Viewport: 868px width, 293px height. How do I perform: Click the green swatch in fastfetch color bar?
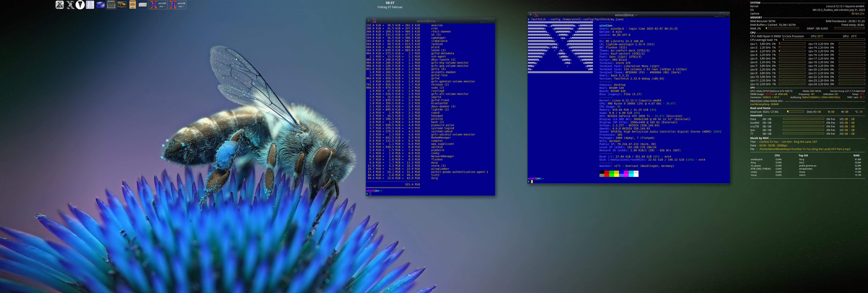pos(612,174)
